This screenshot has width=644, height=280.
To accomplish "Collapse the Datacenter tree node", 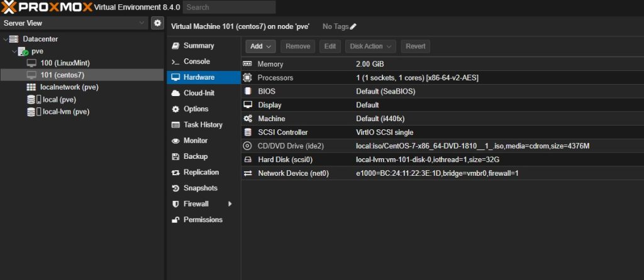I will click(x=5, y=39).
